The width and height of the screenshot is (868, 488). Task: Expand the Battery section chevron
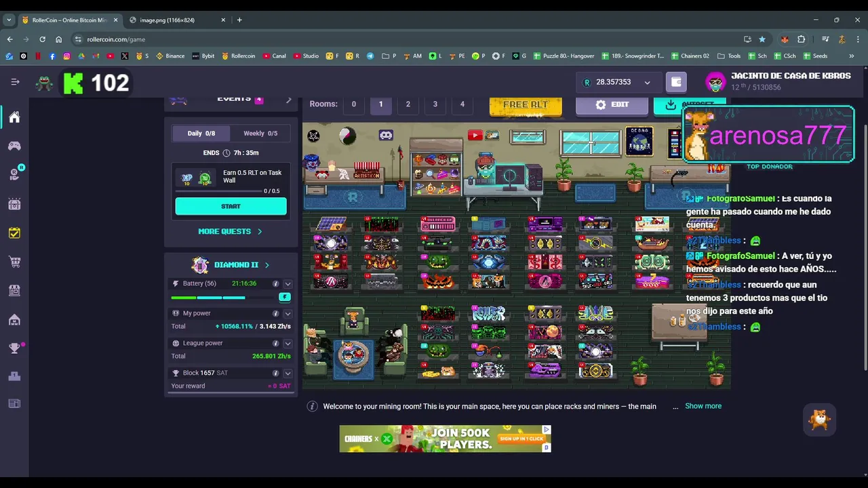click(288, 283)
